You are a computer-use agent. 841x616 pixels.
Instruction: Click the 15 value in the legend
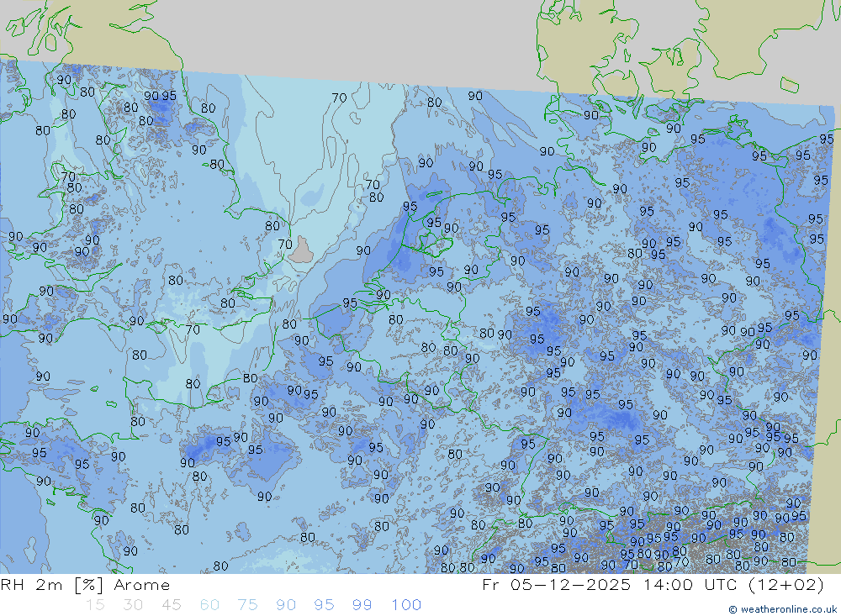pos(95,605)
